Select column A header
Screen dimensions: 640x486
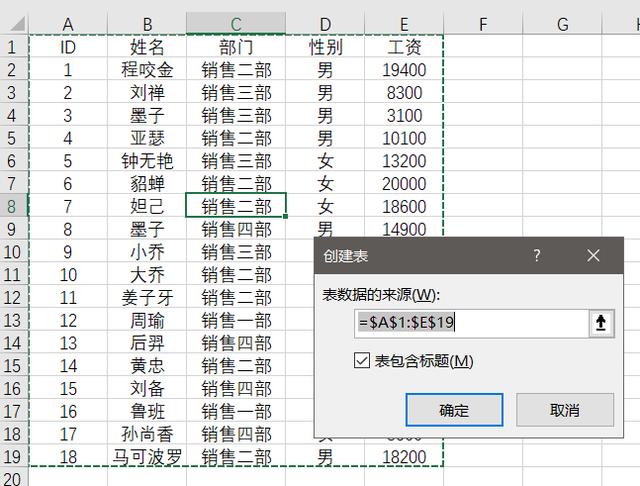click(68, 24)
